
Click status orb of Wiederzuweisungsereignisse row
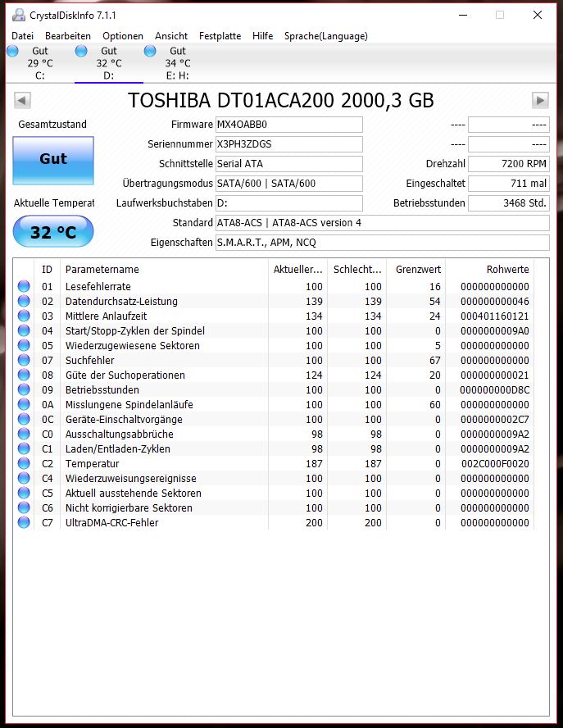pyautogui.click(x=24, y=478)
